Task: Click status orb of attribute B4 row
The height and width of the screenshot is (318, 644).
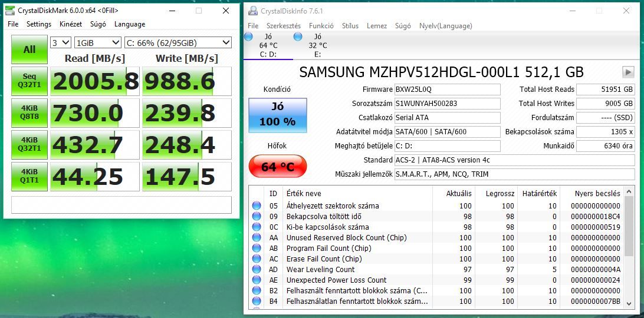Action: click(257, 301)
